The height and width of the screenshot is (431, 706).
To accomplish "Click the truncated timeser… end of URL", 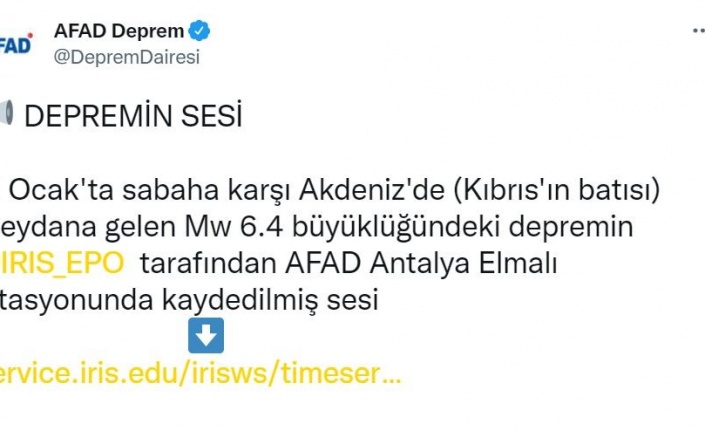I will 338,374.
